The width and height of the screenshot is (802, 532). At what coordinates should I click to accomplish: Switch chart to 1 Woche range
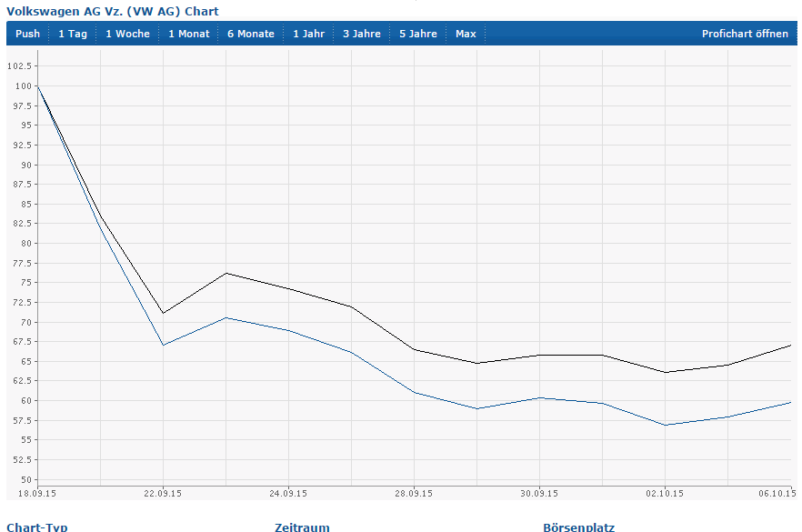[x=128, y=34]
